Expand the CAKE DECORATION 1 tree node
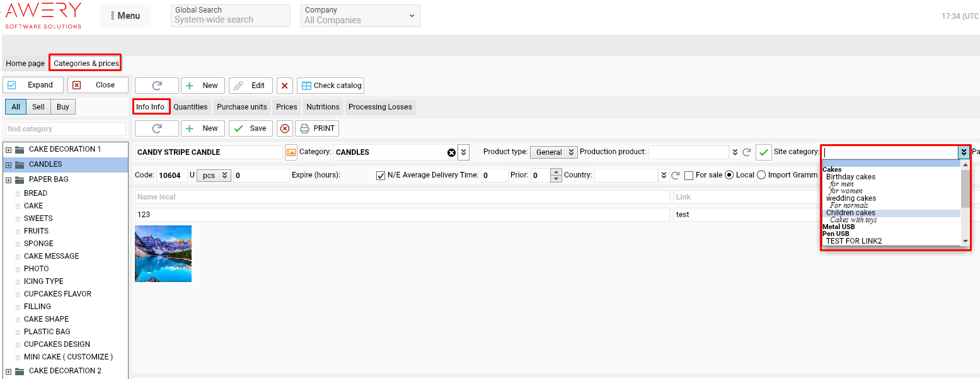980x379 pixels. click(8, 149)
